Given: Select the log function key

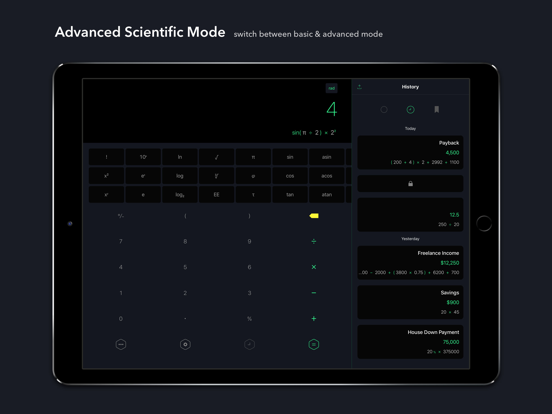Looking at the screenshot, I should pyautogui.click(x=180, y=176).
